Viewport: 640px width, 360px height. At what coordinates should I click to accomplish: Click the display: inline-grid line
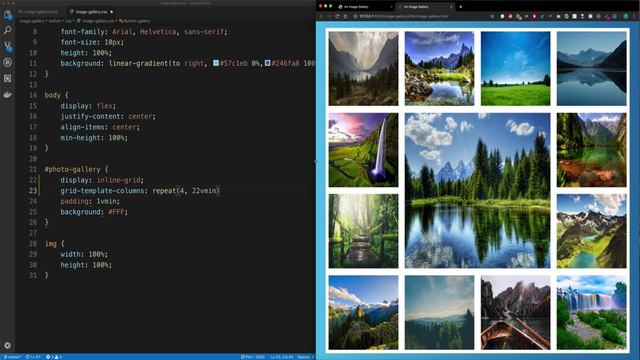click(102, 180)
